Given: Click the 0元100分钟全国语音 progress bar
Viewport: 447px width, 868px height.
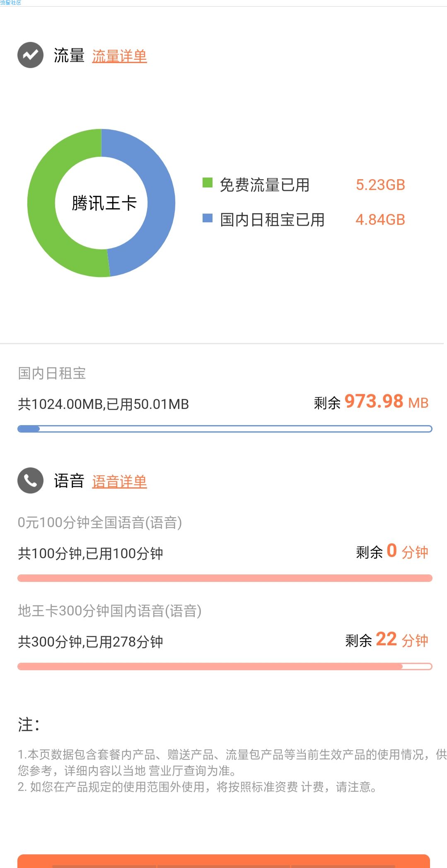Looking at the screenshot, I should point(225,578).
